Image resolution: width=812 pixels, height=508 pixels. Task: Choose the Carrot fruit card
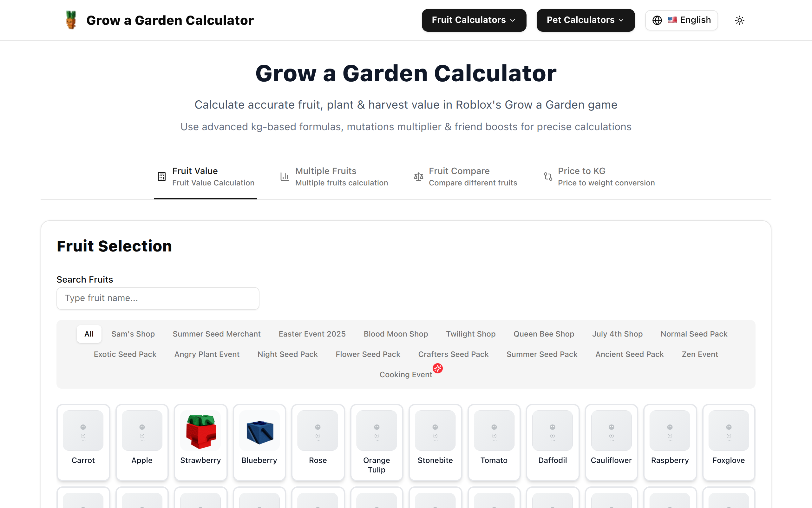(x=83, y=442)
